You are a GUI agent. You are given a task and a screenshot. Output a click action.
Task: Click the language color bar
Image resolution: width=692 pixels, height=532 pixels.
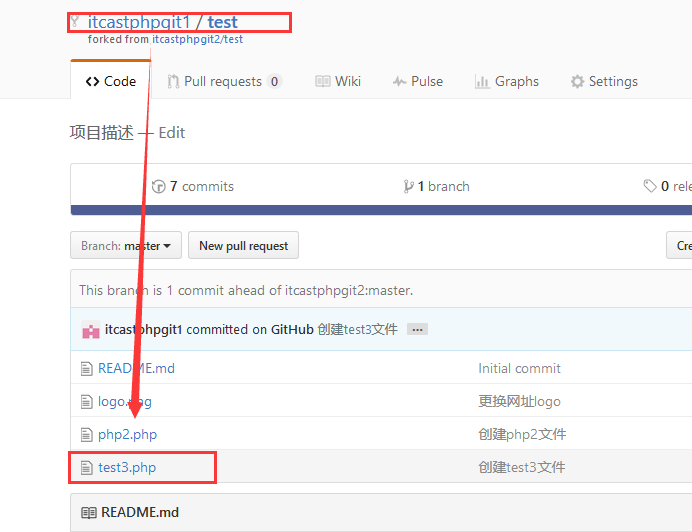381,210
